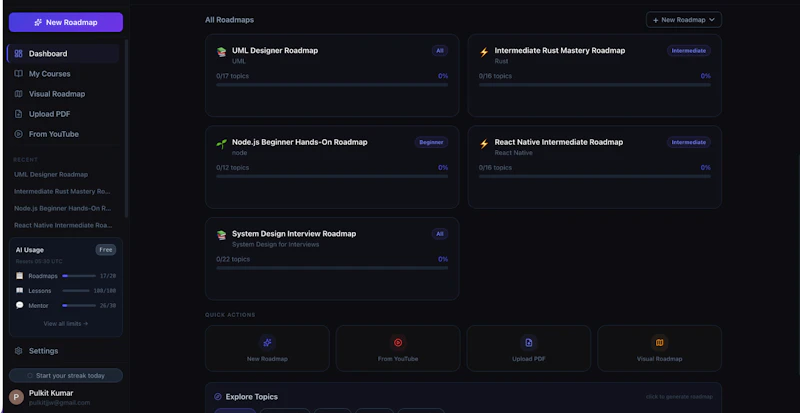The height and width of the screenshot is (413, 800).
Task: Click the Visual Roadmap map icon in sidebar
Action: [18, 94]
